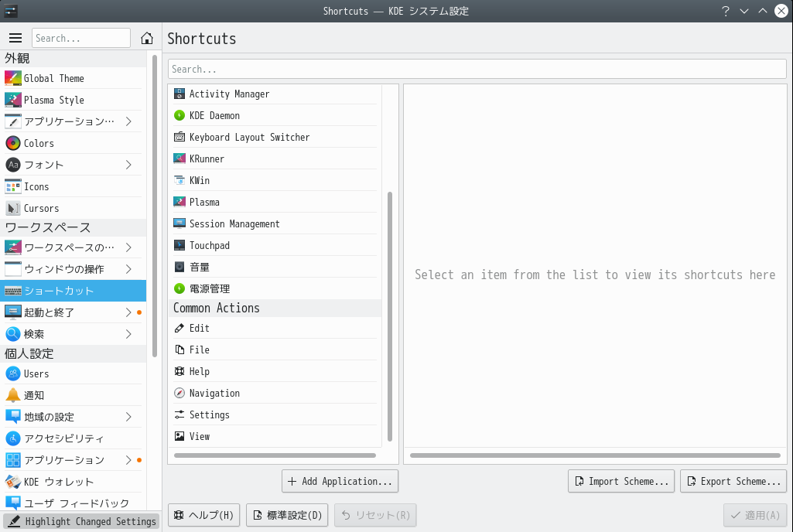
Task: Select the Help lifebuoy icon in the list
Action: [x=179, y=371]
